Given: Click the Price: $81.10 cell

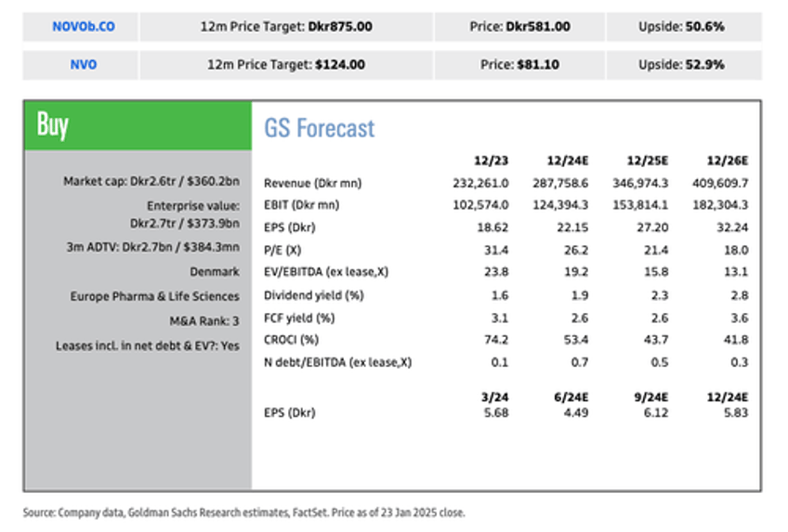Looking at the screenshot, I should tap(519, 65).
